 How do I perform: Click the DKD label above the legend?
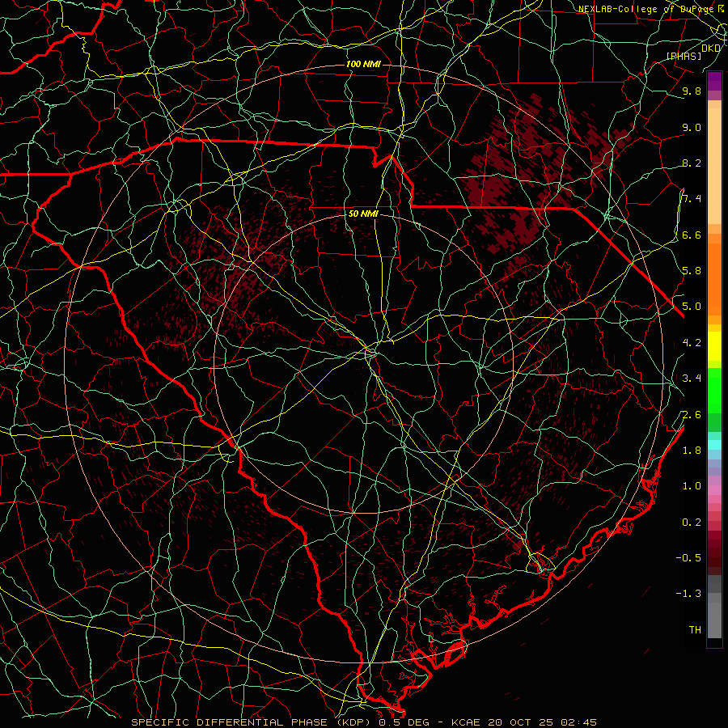coord(711,49)
